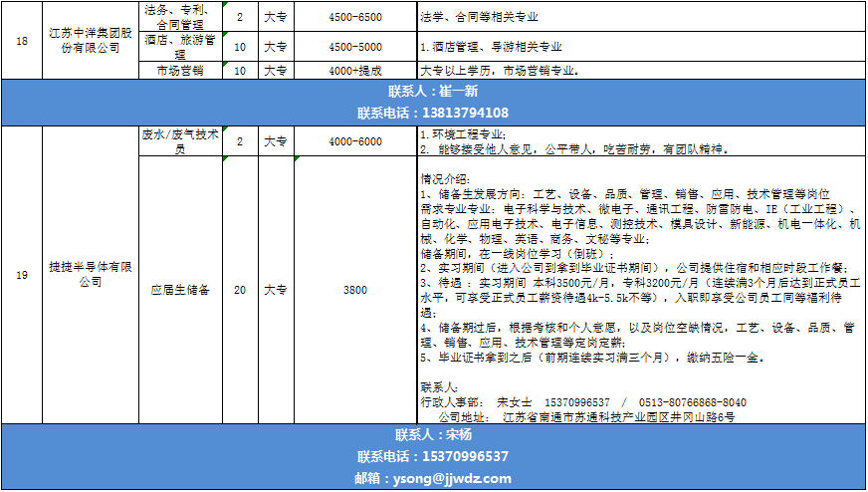Image resolution: width=868 pixels, height=492 pixels.
Task: Select the 捷捷半导体有限公司 company cell
Action: click(91, 275)
